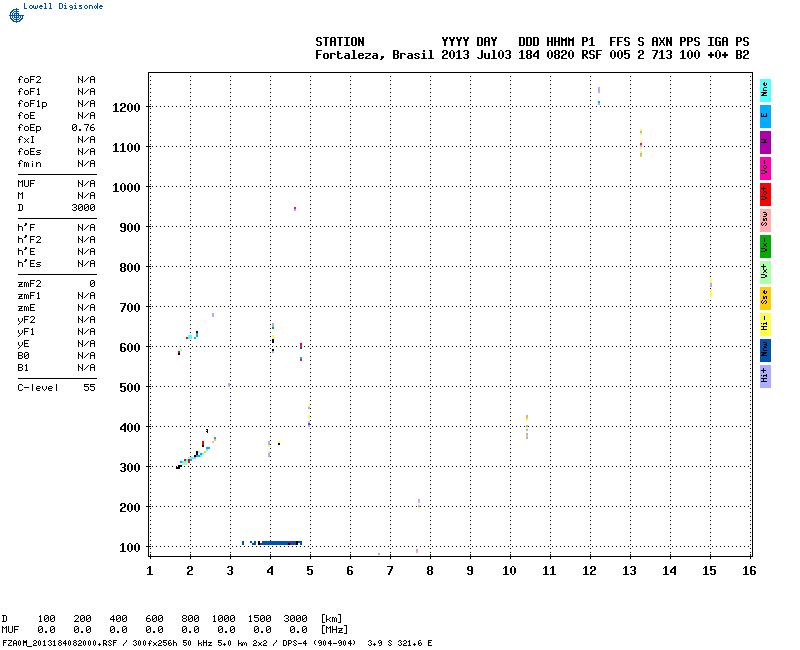
Task: Click the PS value B2
Action: (x=742, y=55)
